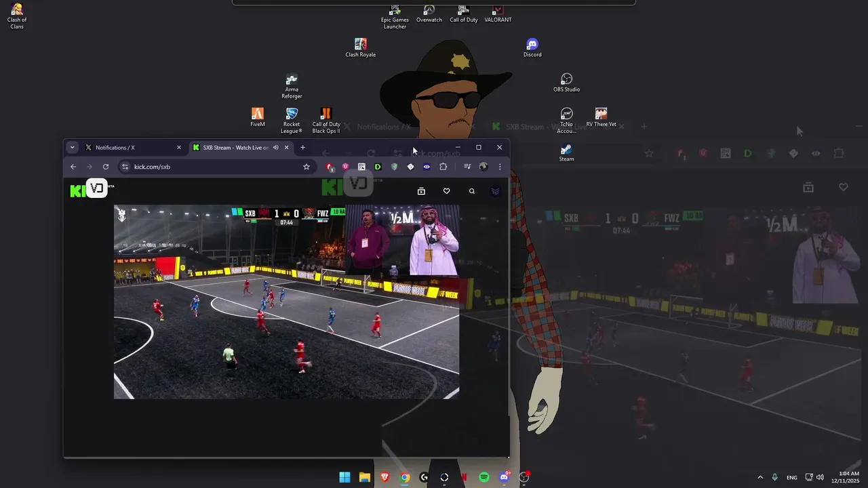Switch to Chrome in taskbar
Screen dimensions: 868x488
[405, 477]
